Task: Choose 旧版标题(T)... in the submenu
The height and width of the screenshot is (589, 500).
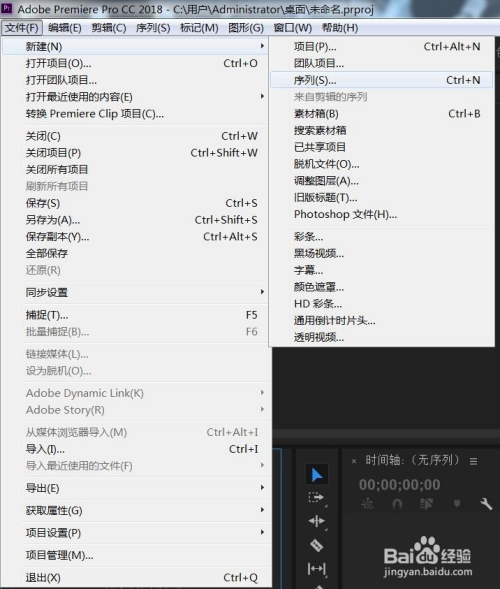Action: (x=381, y=197)
